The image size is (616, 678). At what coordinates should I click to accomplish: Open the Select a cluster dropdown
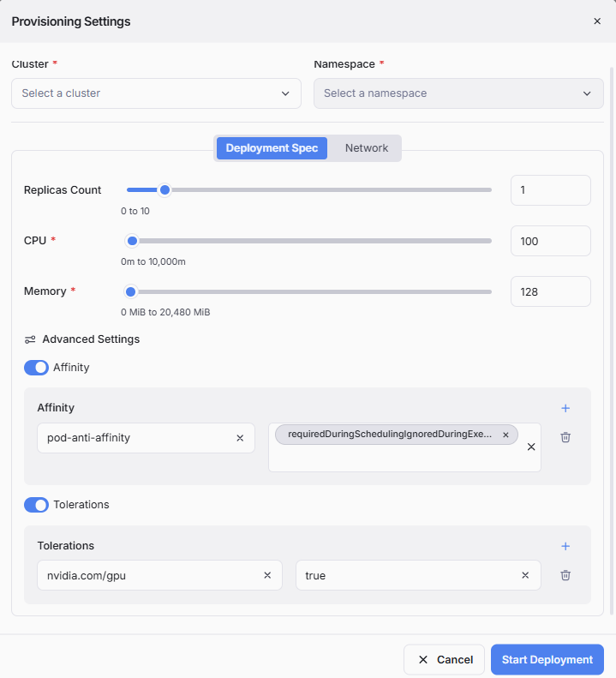point(156,93)
